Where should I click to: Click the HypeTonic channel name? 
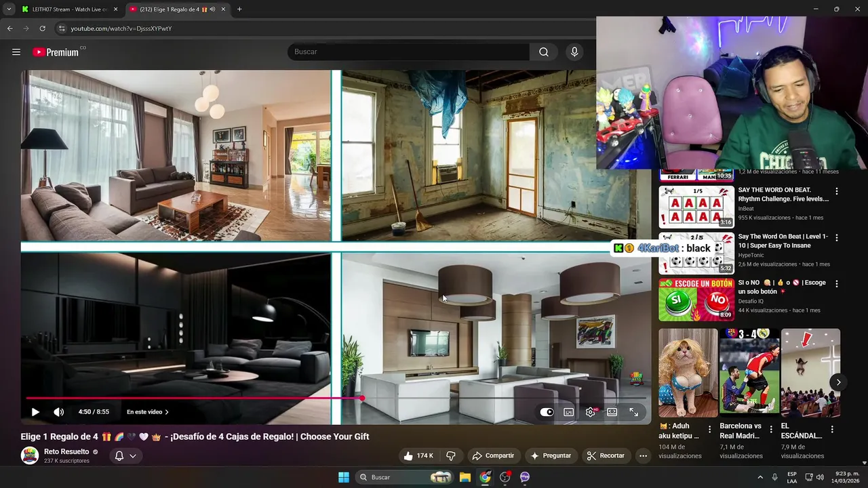753,255
